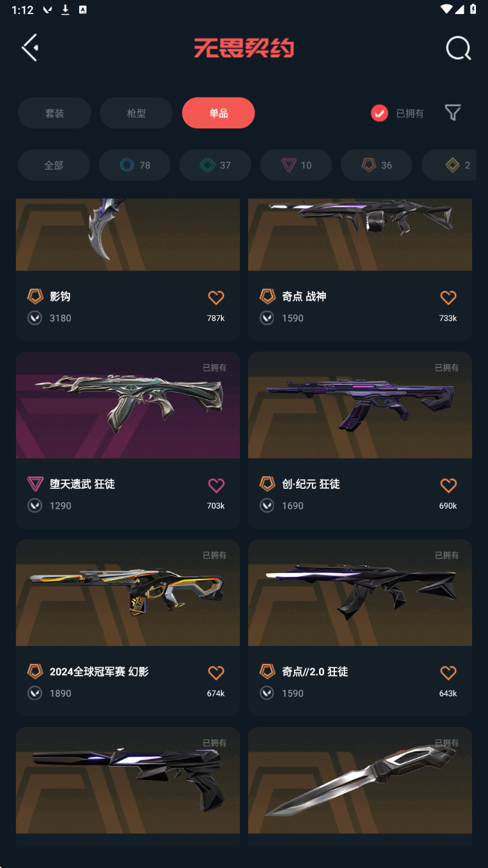Switch to the 枪型 tab
The height and width of the screenshot is (868, 488).
point(137,113)
